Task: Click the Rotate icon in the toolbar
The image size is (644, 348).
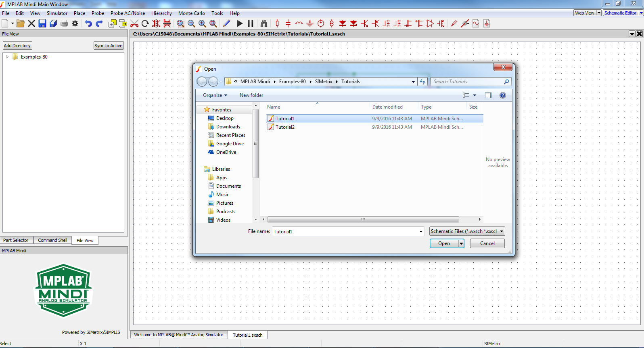Action: [145, 23]
